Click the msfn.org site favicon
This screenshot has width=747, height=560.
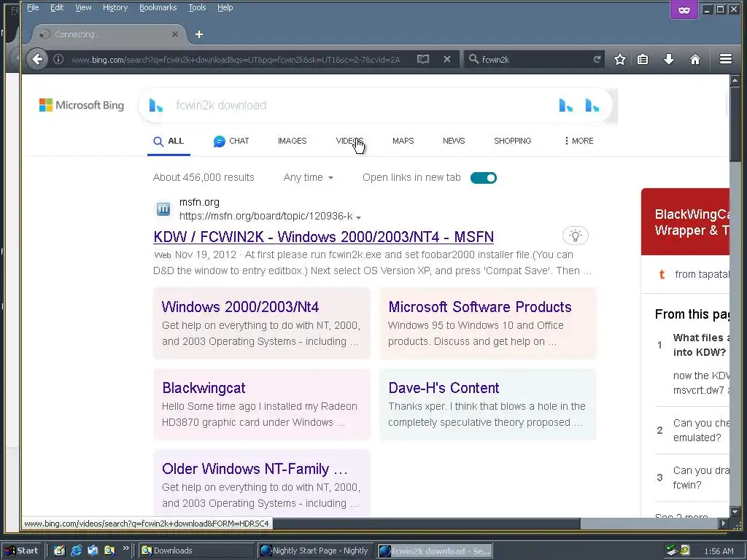pyautogui.click(x=163, y=209)
